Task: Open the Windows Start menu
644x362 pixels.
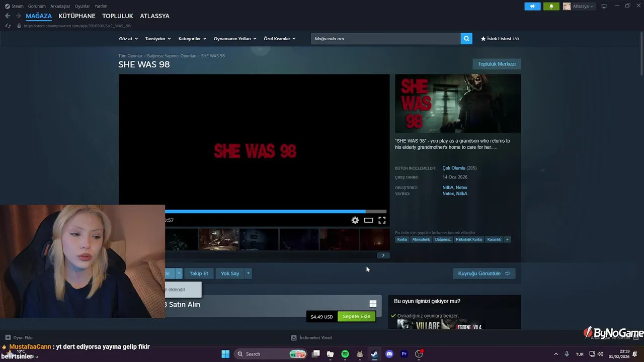Action: pos(225,354)
